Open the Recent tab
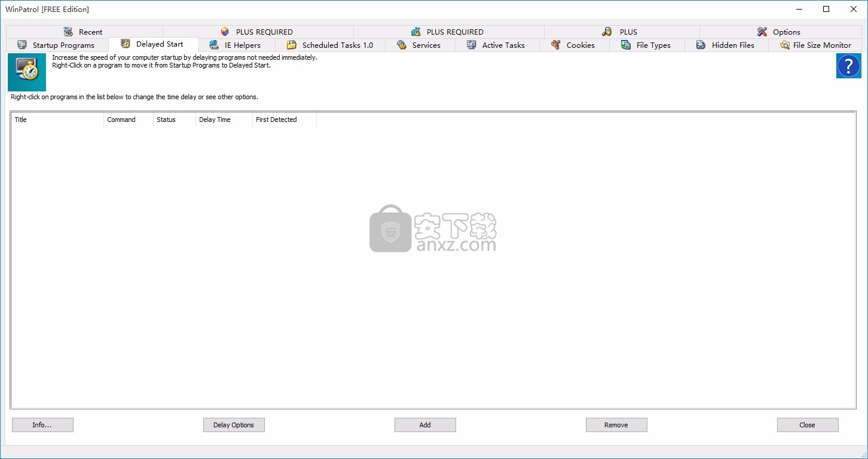 pos(84,32)
